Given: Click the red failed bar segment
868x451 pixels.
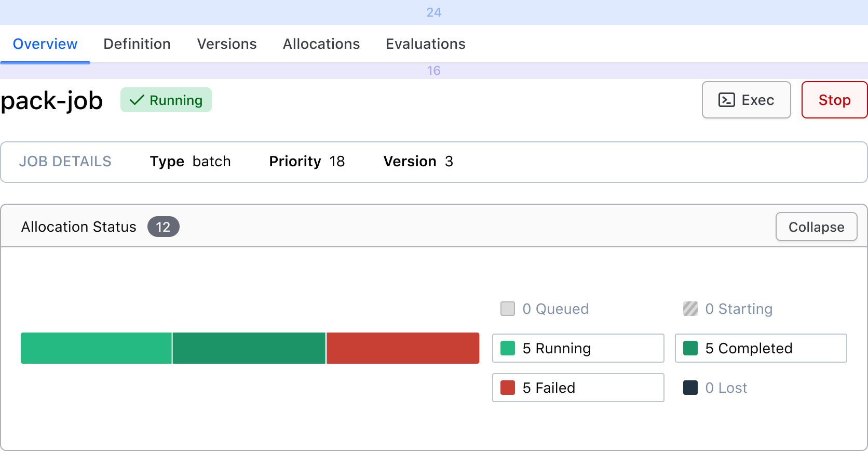Looking at the screenshot, I should click(x=403, y=348).
